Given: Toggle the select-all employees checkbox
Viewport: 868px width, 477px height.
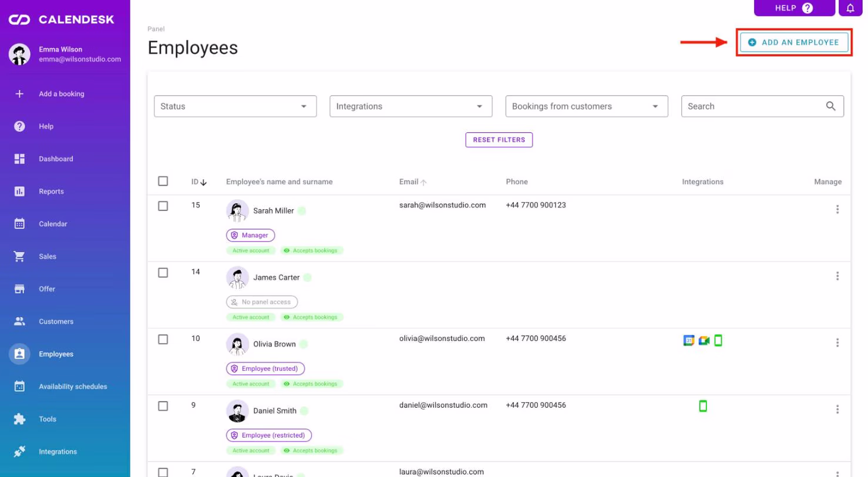Looking at the screenshot, I should pos(163,181).
